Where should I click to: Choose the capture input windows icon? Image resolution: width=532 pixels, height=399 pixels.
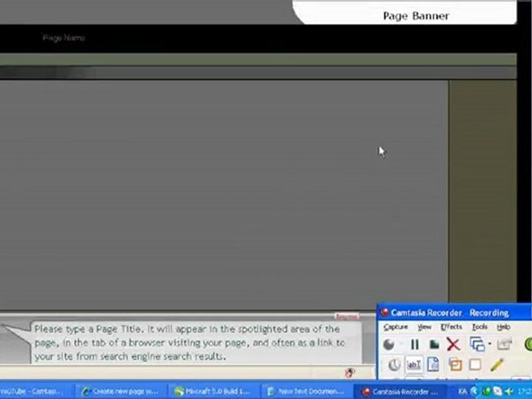477,344
